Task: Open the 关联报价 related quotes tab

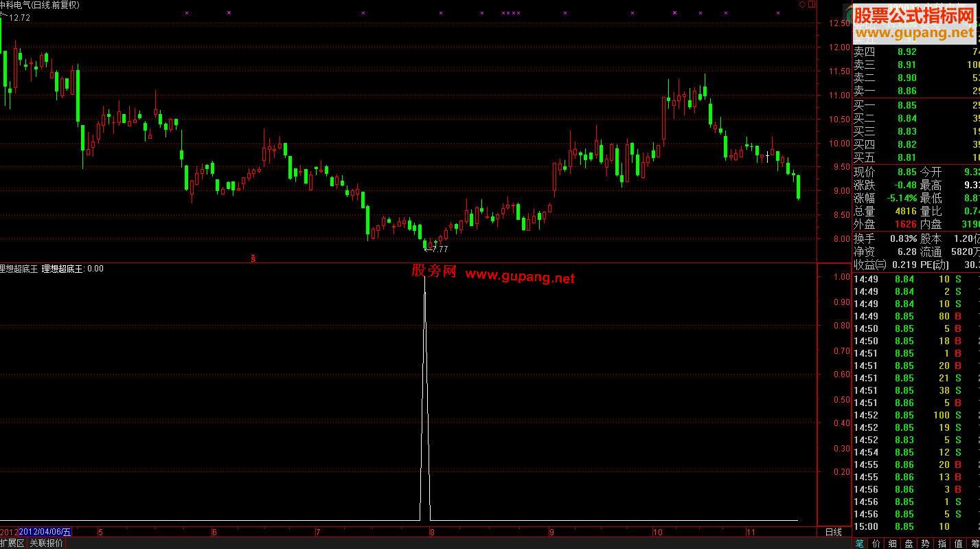Action: [46, 544]
